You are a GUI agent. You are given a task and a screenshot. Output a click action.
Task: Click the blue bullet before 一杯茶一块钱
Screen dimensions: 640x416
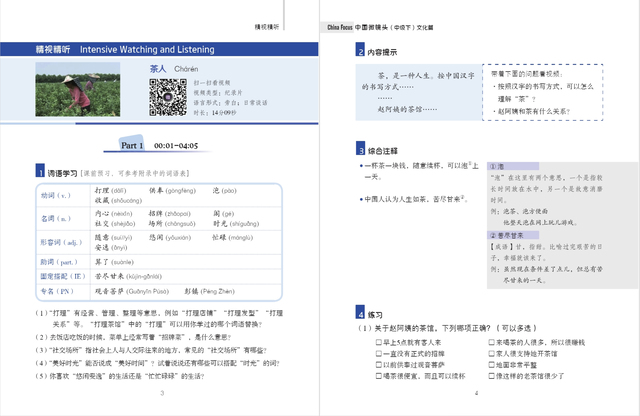click(359, 164)
